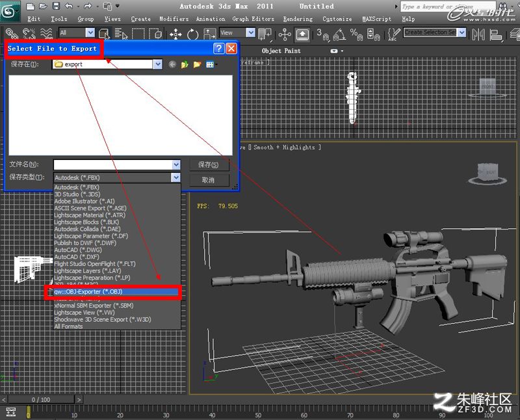520x420 pixels.
Task: Toggle the 3D Snaps button
Action: pos(322,34)
